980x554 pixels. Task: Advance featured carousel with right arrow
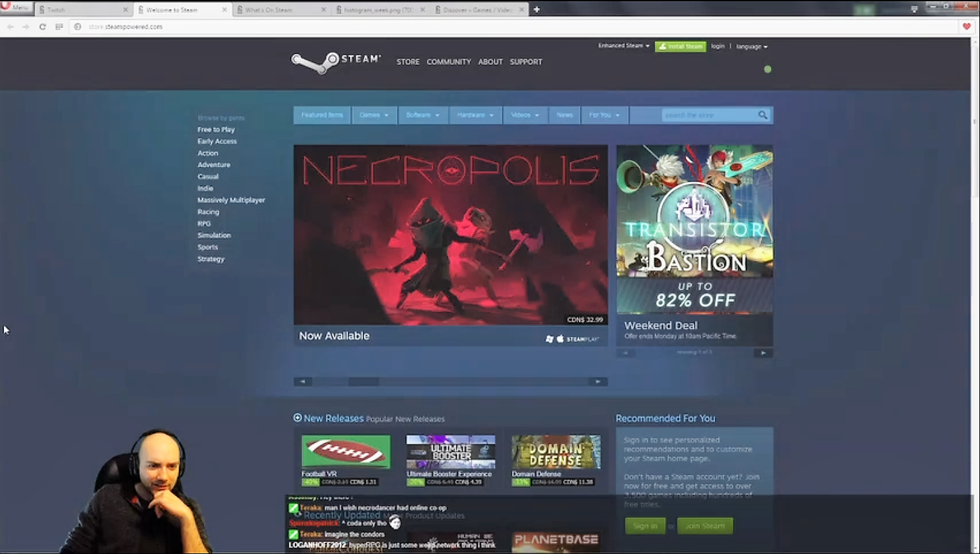click(x=598, y=382)
